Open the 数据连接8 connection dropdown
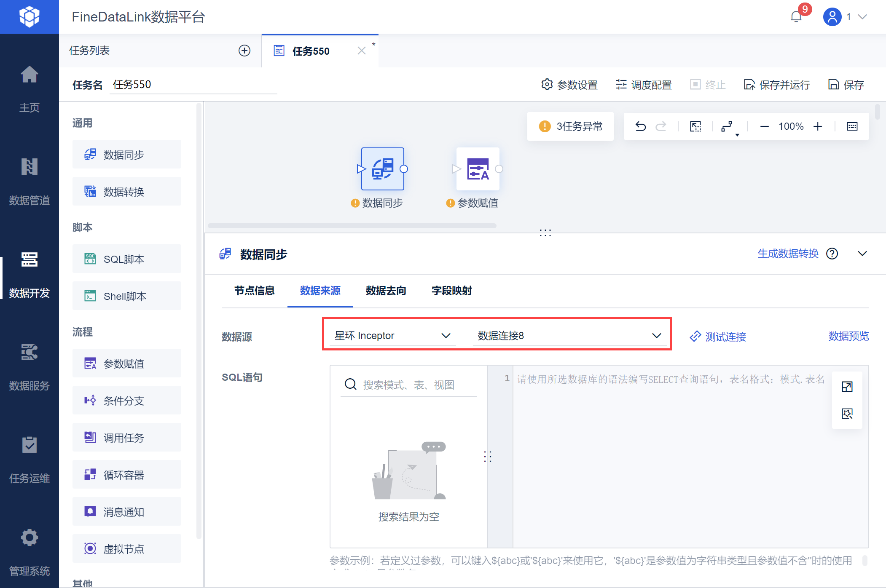This screenshot has width=886, height=588. 569,336
